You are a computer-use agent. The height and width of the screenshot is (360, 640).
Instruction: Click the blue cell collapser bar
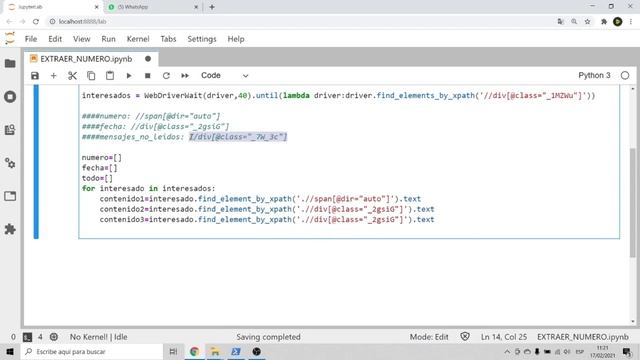pyautogui.click(x=36, y=162)
